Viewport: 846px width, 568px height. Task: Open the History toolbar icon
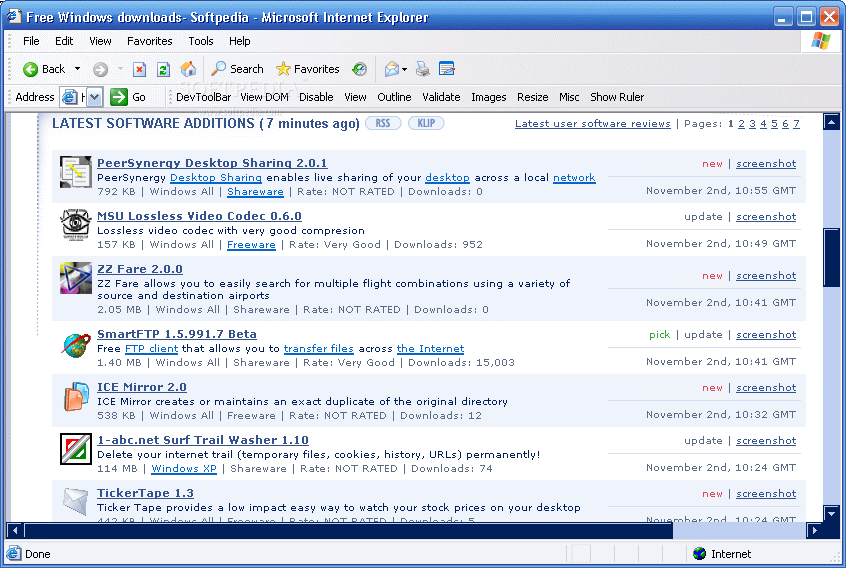point(359,69)
